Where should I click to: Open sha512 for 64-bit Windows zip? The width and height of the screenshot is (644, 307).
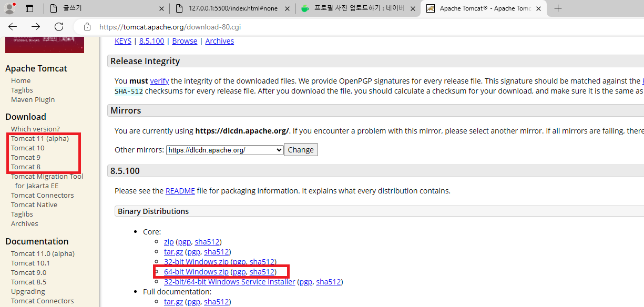(262, 272)
